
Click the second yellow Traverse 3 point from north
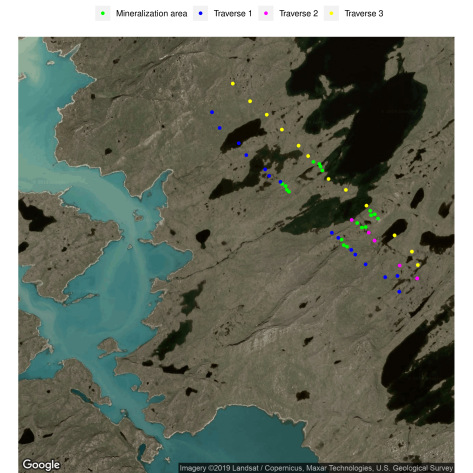click(x=250, y=101)
